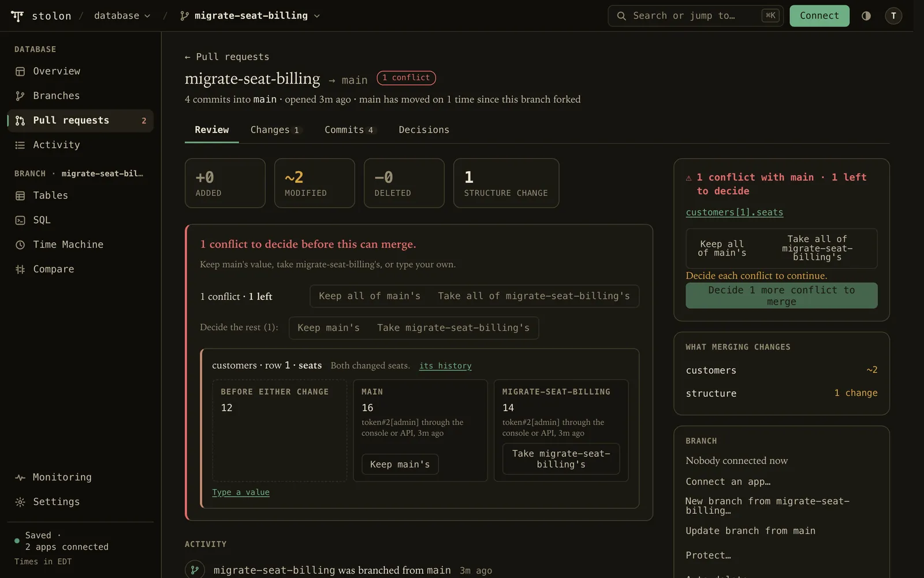The image size is (924, 578).
Task: Open the 'its history' link
Action: point(445,366)
